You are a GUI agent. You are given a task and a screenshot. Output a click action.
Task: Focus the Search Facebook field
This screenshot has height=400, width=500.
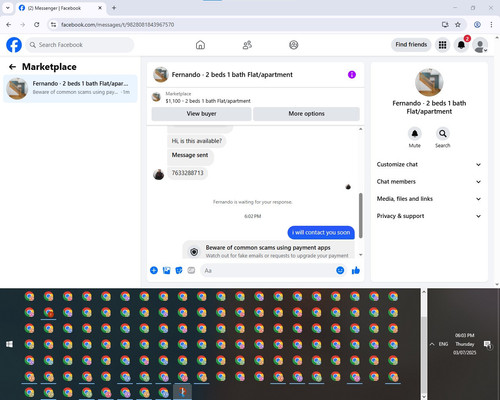click(80, 45)
